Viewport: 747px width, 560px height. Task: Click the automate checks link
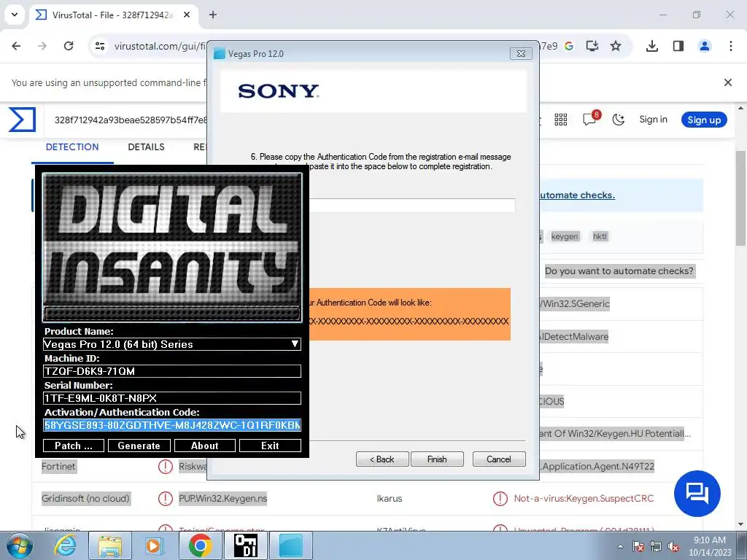576,195
